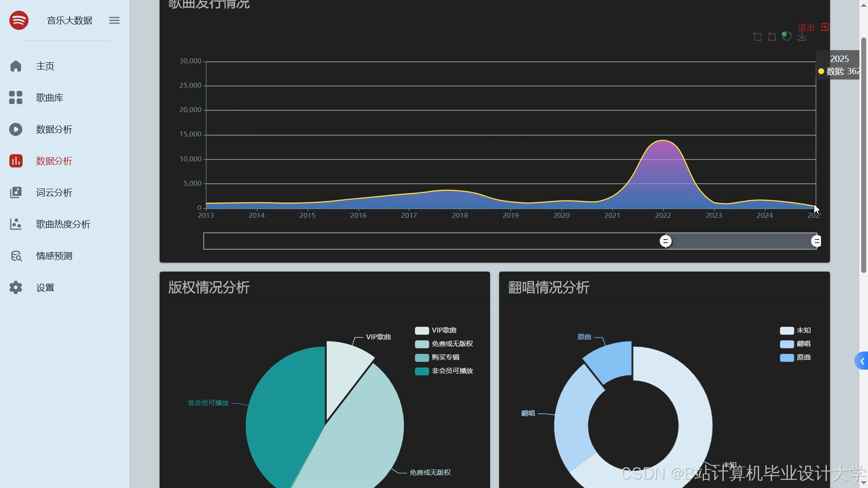Click the 退出 logout link

pos(806,28)
